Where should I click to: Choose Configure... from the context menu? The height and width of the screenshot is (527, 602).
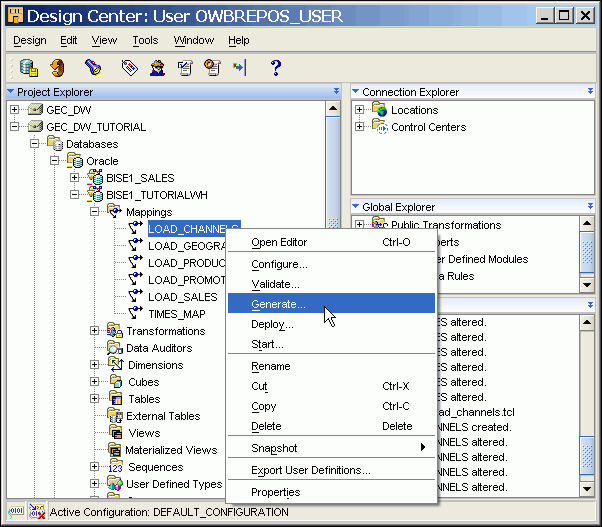click(x=331, y=264)
